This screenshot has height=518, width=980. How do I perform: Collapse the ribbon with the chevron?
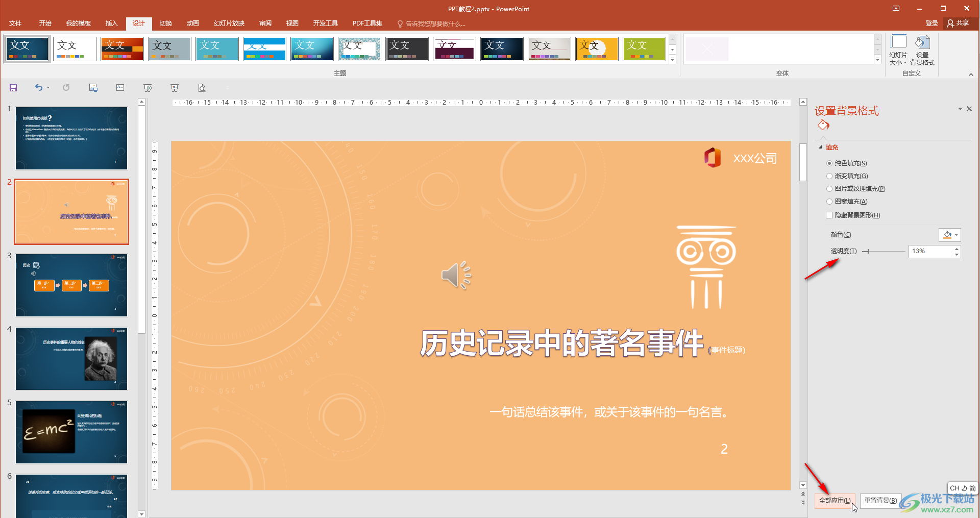(971, 75)
